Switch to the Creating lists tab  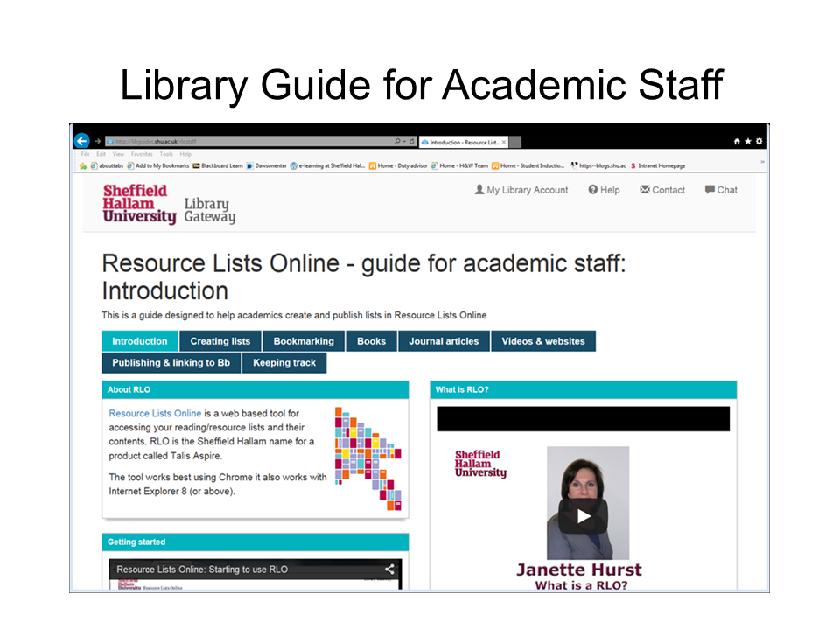coord(220,341)
